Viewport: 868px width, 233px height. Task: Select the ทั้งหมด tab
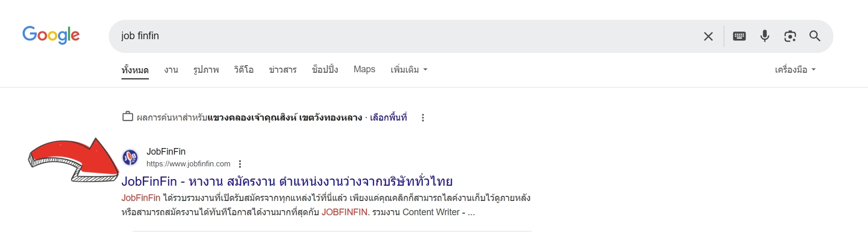(x=135, y=70)
